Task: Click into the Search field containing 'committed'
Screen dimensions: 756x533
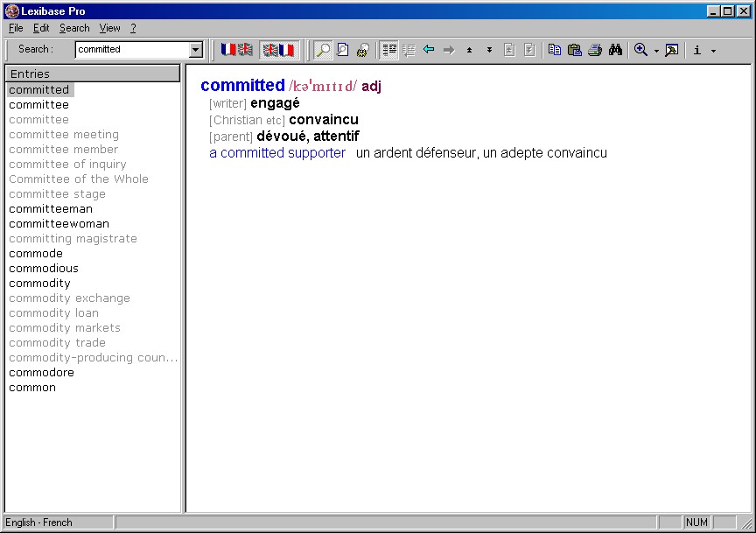Action: [x=133, y=50]
